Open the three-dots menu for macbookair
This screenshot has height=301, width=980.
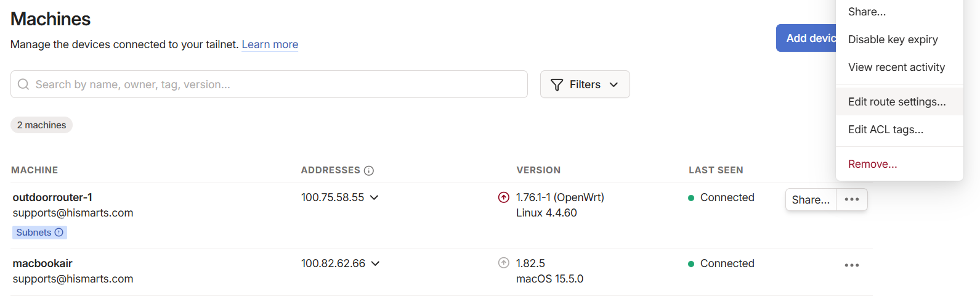tap(852, 265)
